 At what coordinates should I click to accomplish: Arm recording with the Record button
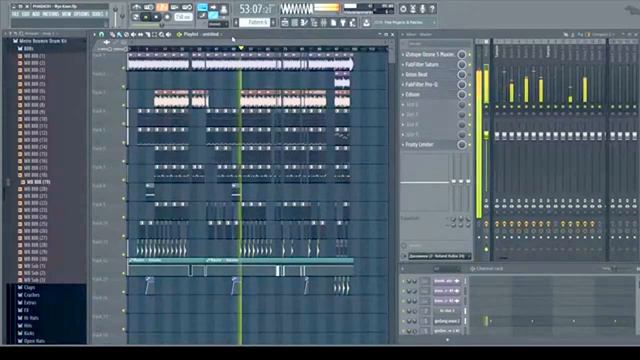[x=167, y=17]
